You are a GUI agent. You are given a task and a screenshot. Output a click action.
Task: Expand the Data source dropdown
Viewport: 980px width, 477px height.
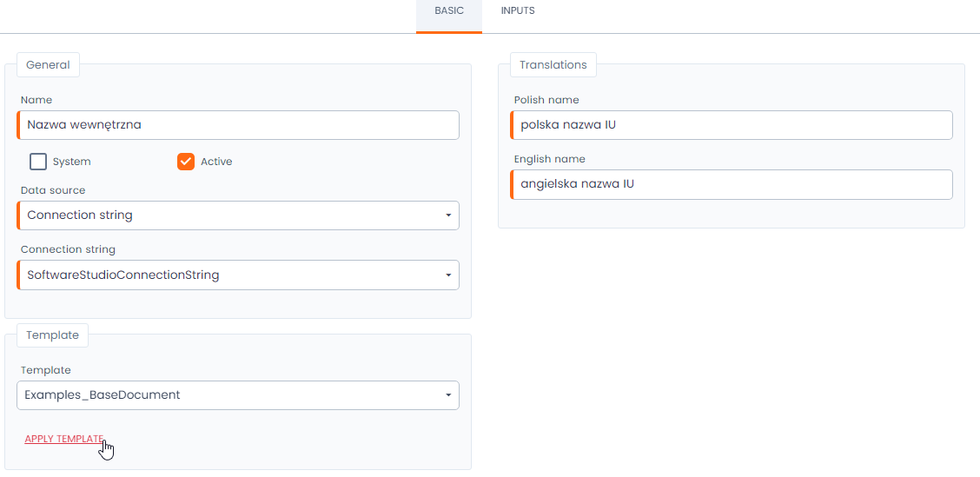[x=238, y=215]
